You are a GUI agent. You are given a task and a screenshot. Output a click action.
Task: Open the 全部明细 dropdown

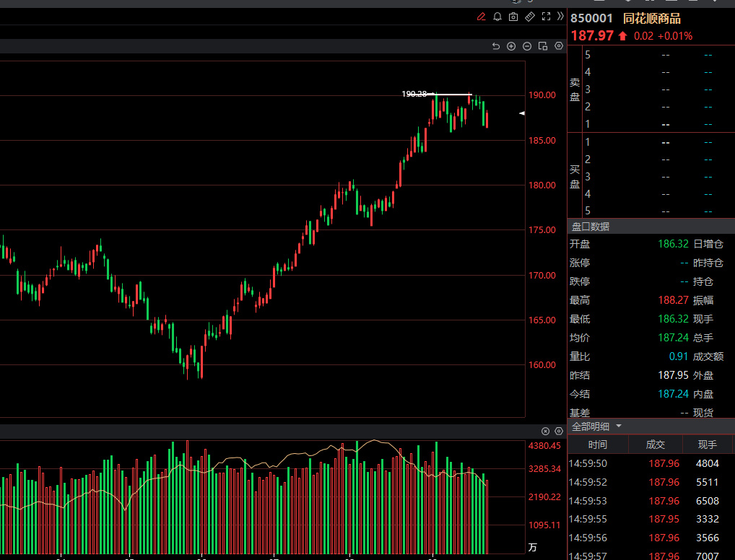(x=597, y=426)
